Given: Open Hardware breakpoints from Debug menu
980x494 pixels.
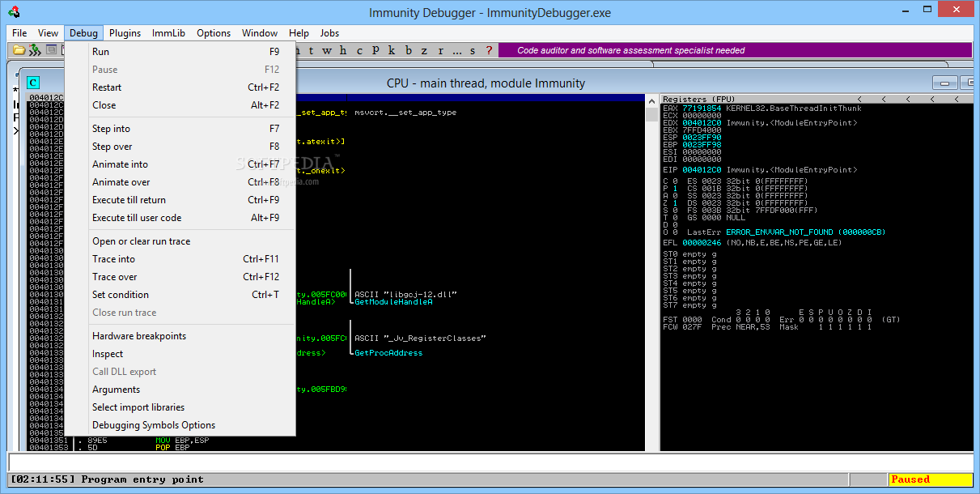Looking at the screenshot, I should point(191,336).
